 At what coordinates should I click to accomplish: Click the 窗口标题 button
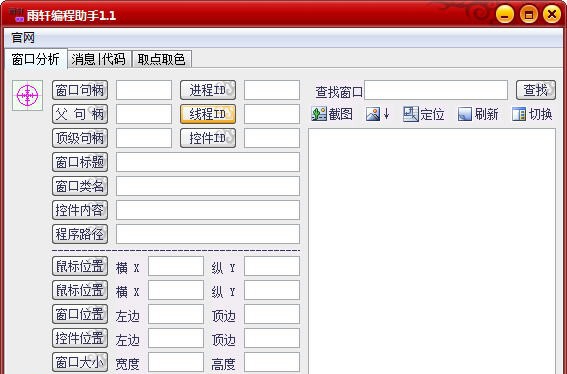(x=80, y=162)
